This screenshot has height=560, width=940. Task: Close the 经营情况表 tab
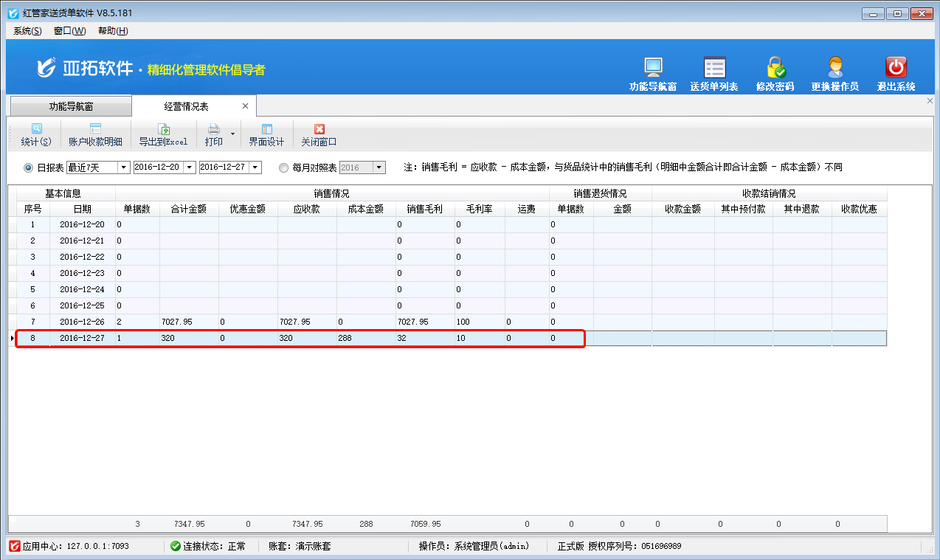[245, 106]
